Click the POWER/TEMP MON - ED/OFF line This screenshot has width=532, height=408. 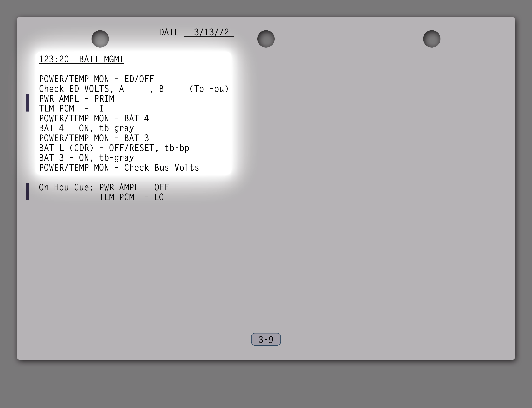pyautogui.click(x=97, y=79)
